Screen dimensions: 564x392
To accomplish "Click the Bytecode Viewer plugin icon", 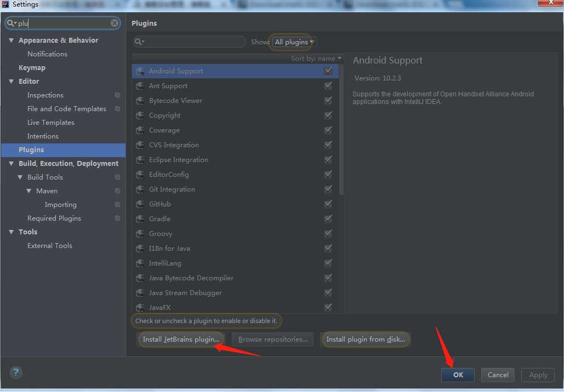I will 140,101.
